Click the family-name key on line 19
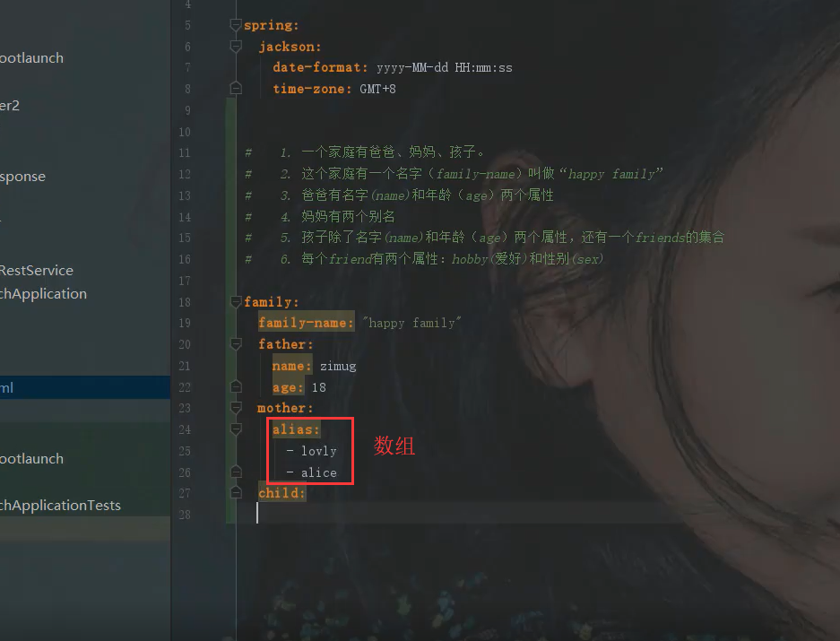 point(306,323)
